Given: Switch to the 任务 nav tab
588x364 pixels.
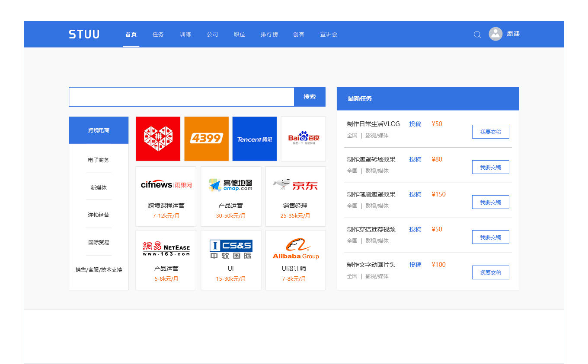Looking at the screenshot, I should tap(158, 35).
